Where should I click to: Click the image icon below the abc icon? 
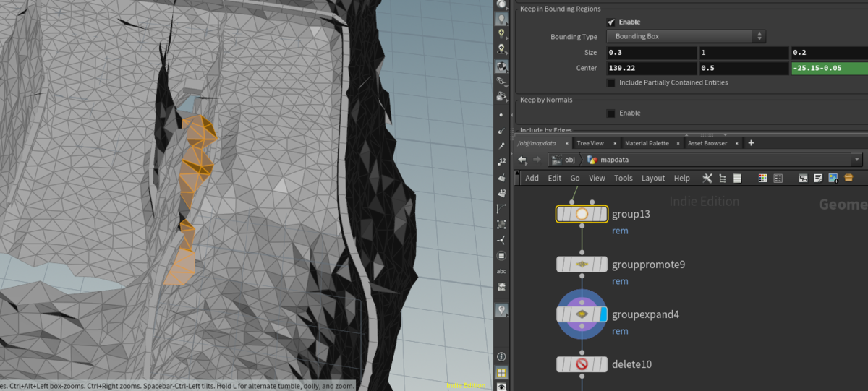(x=501, y=287)
